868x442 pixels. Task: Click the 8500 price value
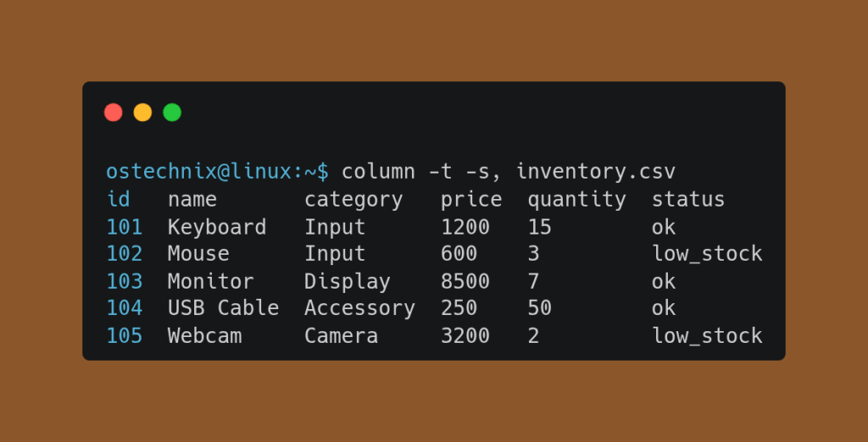pos(465,281)
